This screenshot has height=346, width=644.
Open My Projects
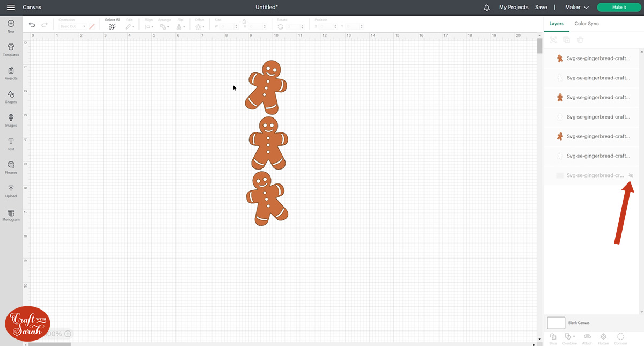(x=514, y=8)
